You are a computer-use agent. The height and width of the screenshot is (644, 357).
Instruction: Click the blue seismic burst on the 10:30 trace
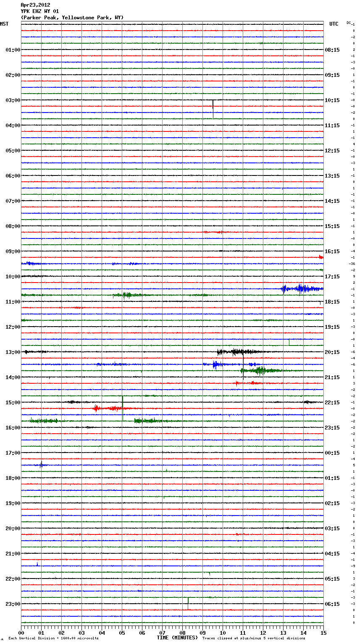(302, 289)
